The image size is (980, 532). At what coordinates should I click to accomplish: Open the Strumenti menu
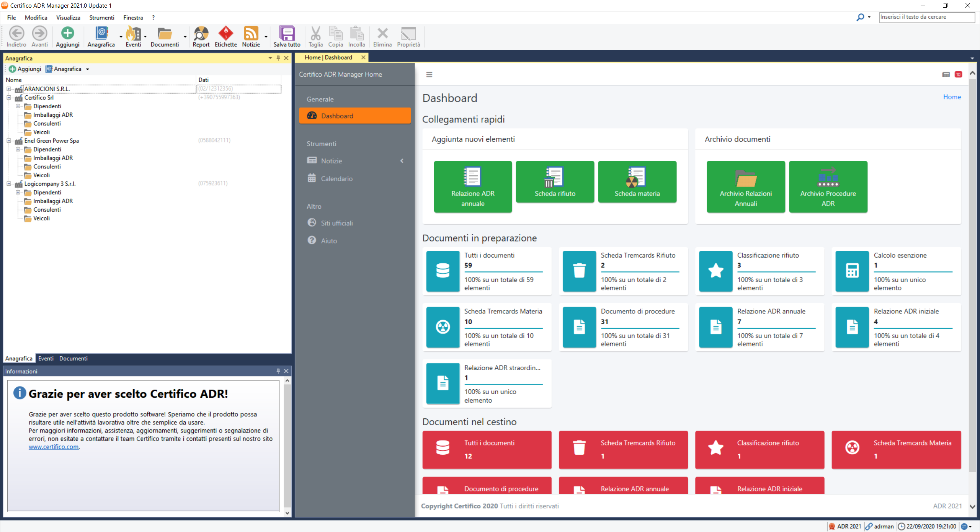[101, 18]
